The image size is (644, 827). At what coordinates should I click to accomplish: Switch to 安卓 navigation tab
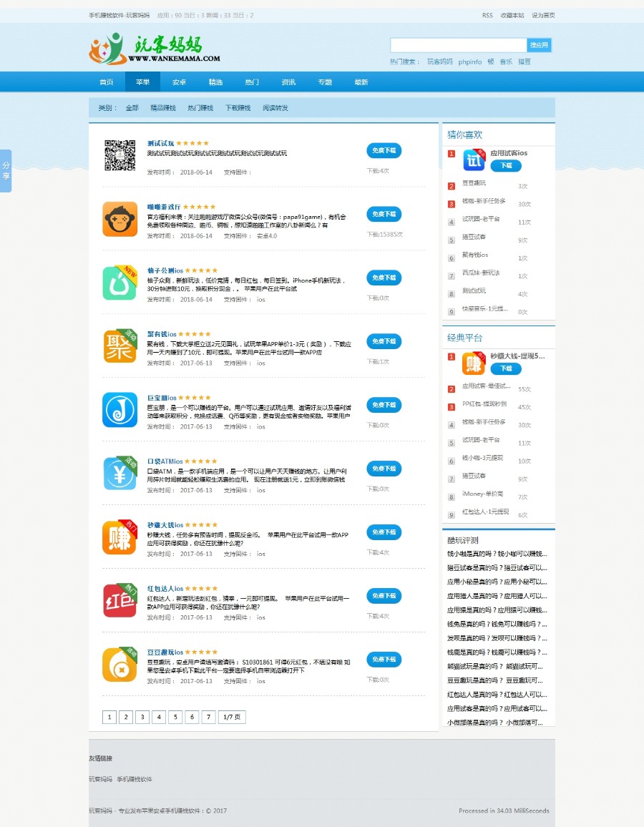pyautogui.click(x=180, y=82)
